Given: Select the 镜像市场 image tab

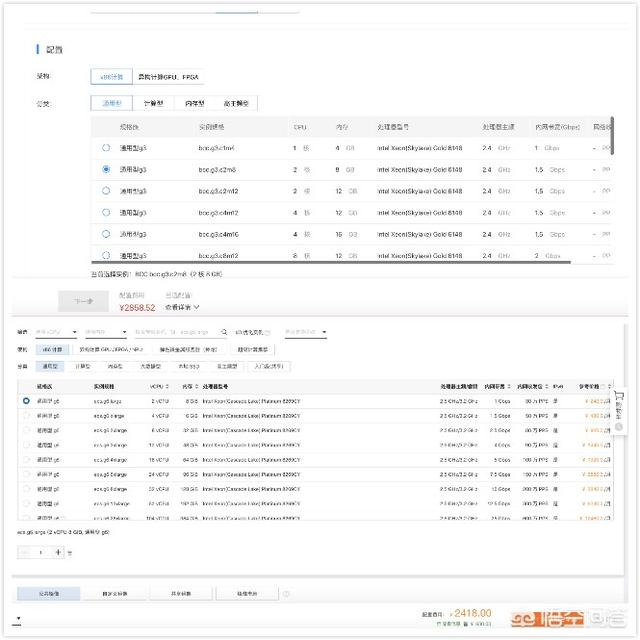Looking at the screenshot, I should (x=247, y=593).
